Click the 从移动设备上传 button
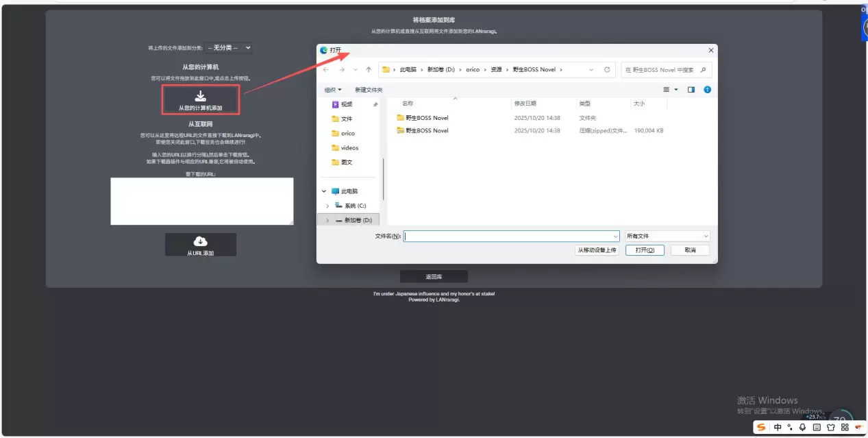 point(597,250)
